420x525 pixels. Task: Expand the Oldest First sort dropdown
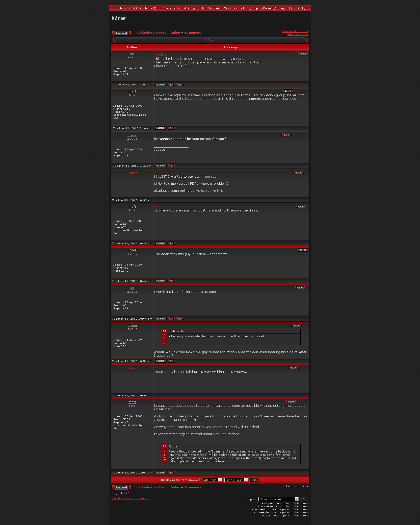pos(236,480)
